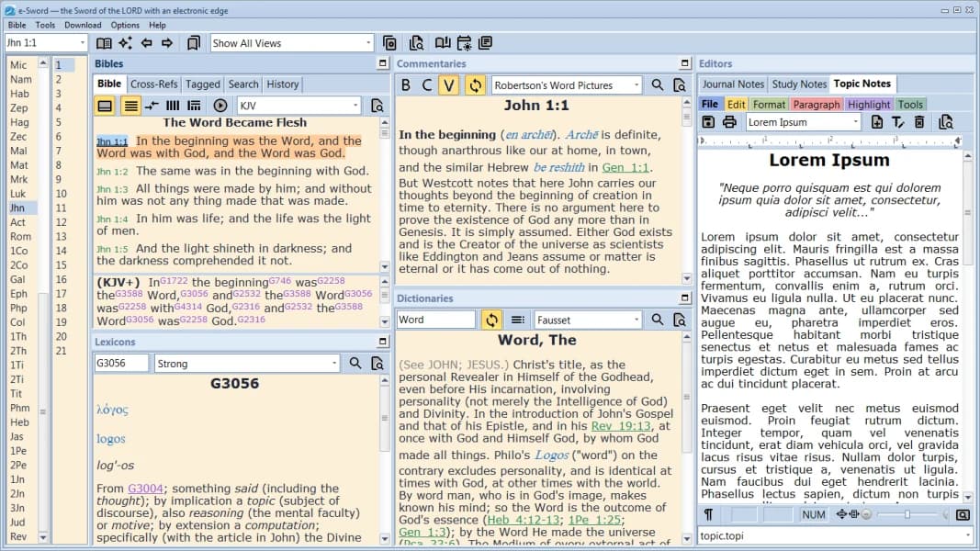
Task: Toggle Book commentary B button
Action: (406, 85)
